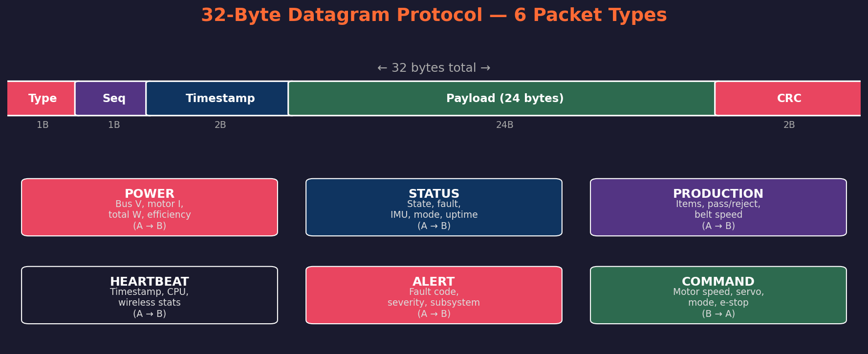Click the "(B → A)" direction text
This screenshot has width=868, height=354.
pos(718,314)
